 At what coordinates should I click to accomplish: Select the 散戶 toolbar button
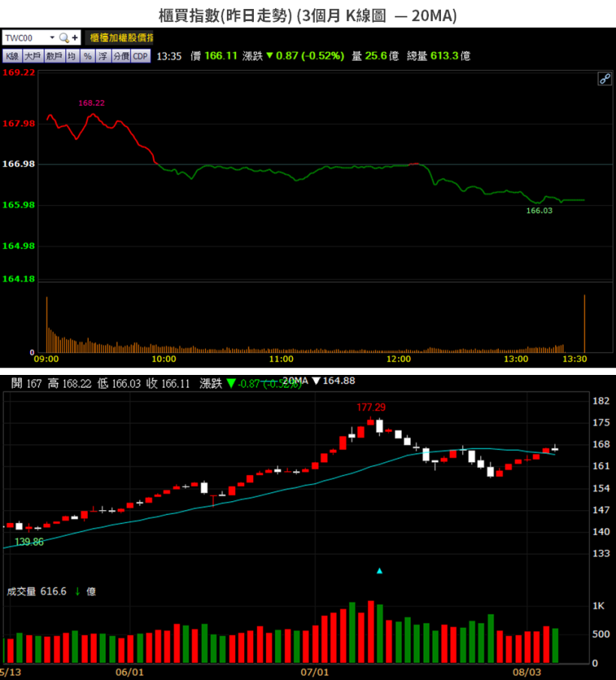(55, 56)
